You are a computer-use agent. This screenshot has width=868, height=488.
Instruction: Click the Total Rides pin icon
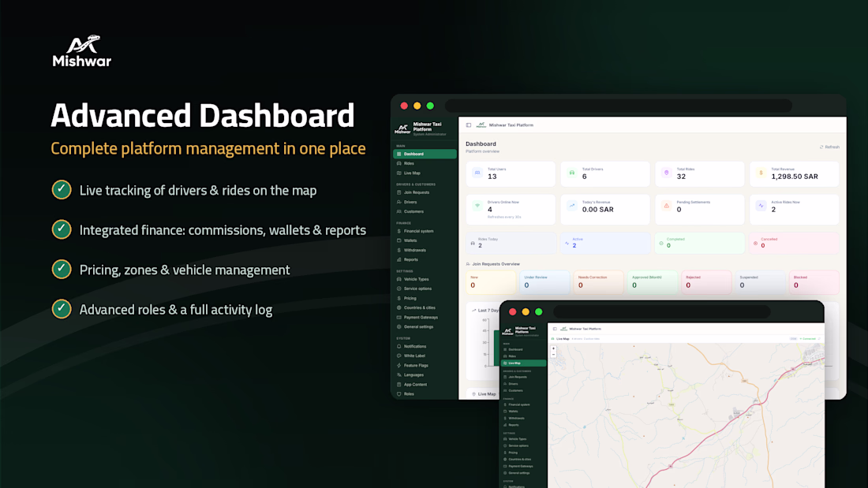tap(667, 173)
